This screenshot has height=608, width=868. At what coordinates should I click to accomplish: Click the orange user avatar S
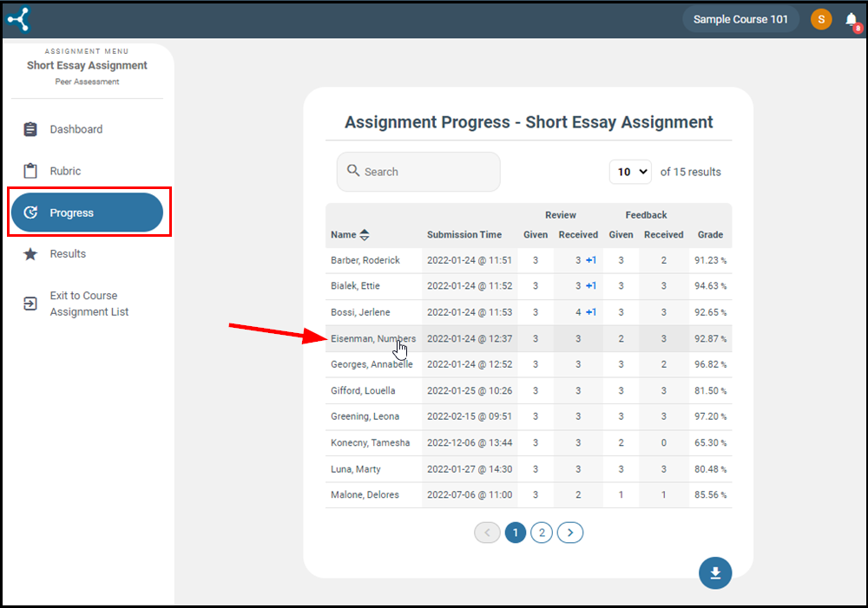(821, 19)
